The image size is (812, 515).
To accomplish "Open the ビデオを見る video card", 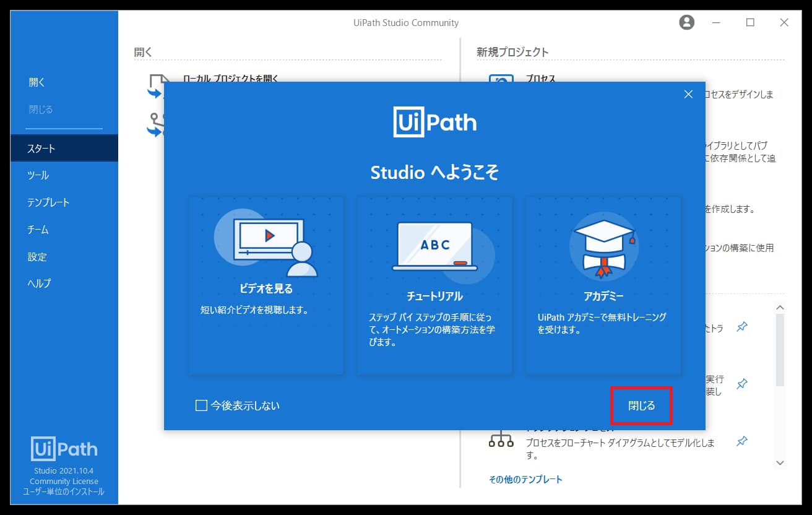I will click(x=266, y=286).
